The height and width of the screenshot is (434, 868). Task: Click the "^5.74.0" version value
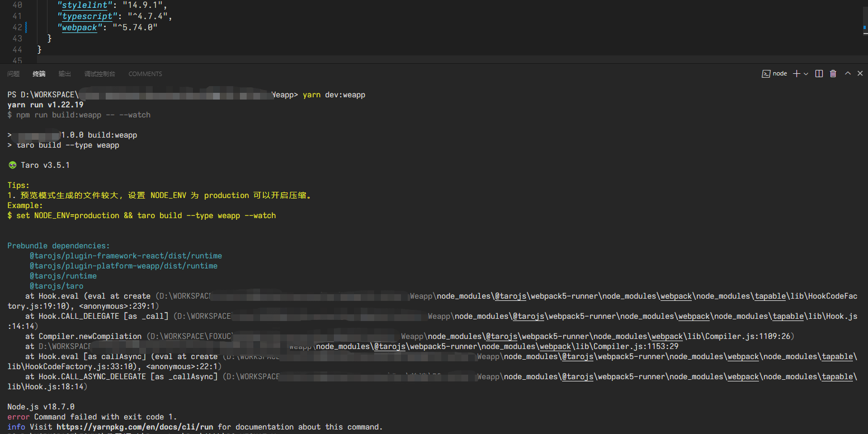click(x=135, y=27)
